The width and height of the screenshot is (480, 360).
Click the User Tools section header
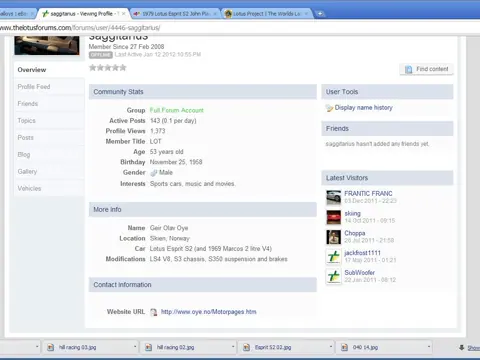tap(387, 92)
